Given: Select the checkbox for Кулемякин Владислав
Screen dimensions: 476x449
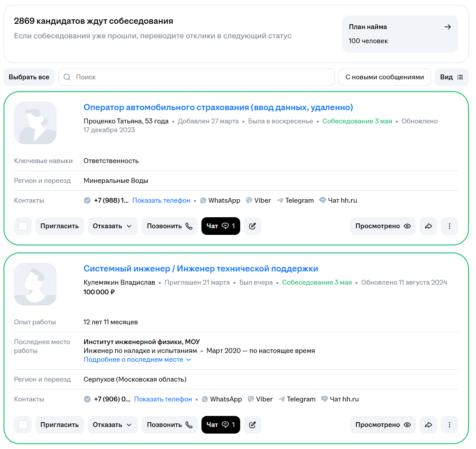Looking at the screenshot, I should click(23, 425).
